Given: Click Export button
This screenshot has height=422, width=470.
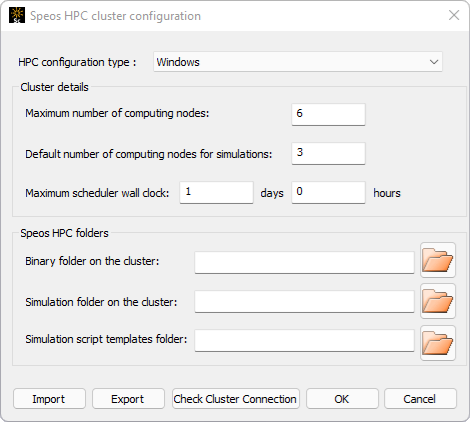Looking at the screenshot, I should click(128, 399).
